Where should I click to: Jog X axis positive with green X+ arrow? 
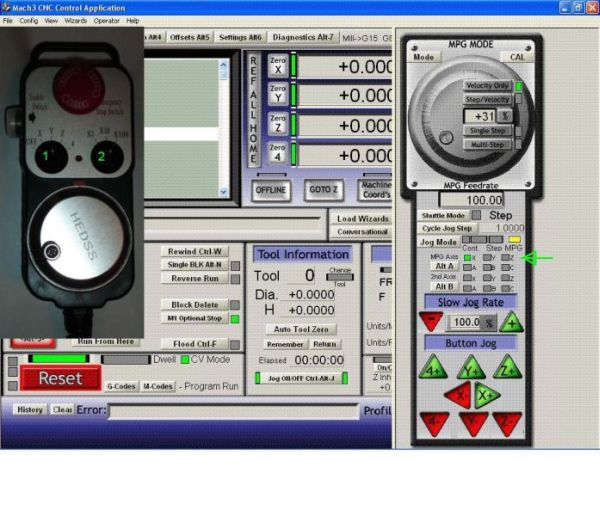coord(487,395)
